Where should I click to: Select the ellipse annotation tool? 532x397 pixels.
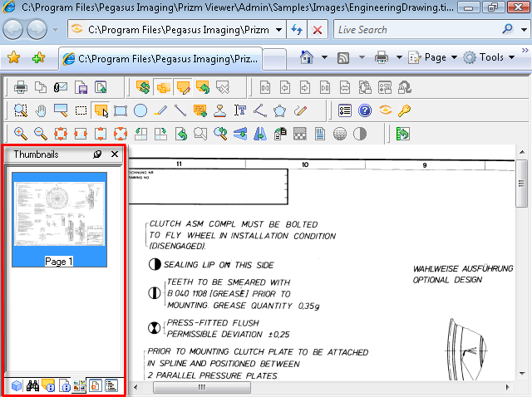coord(140,110)
